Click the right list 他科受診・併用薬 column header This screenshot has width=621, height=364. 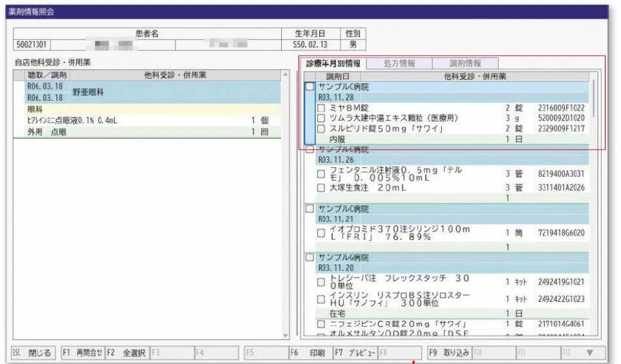tap(475, 76)
